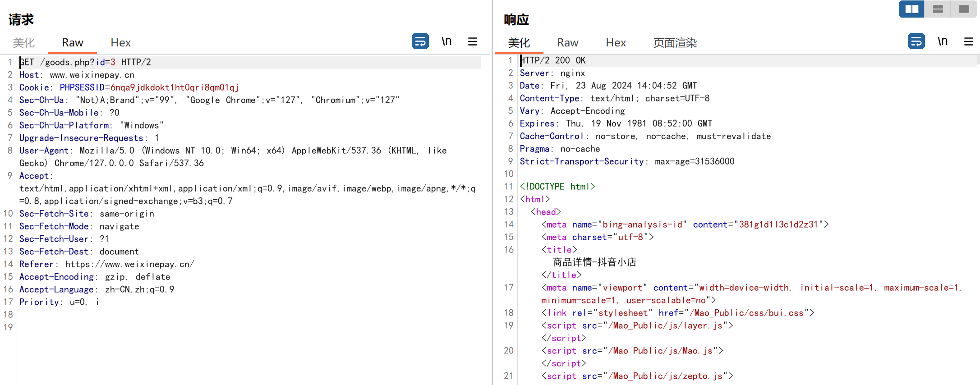
Task: Toggle \n non-printable characters in response panel
Action: pyautogui.click(x=942, y=41)
